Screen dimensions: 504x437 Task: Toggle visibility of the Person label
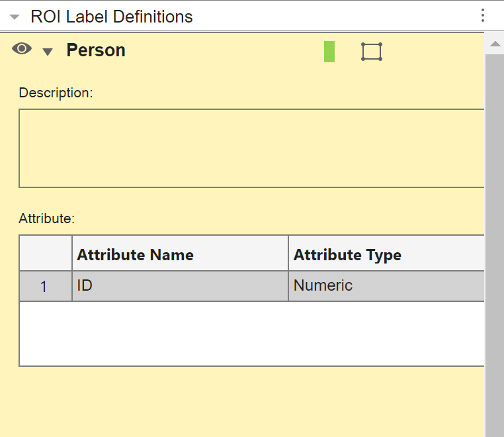[x=22, y=50]
